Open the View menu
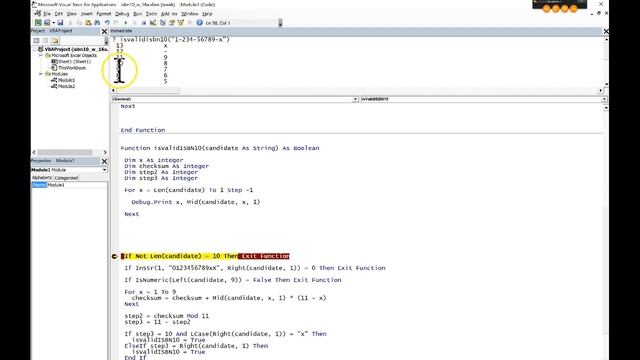 (x=71, y=14)
